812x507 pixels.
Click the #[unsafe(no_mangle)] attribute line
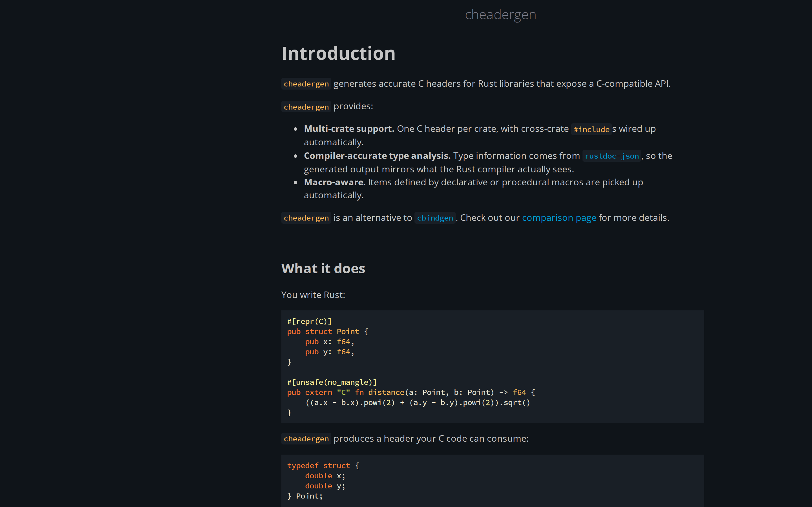point(332,382)
